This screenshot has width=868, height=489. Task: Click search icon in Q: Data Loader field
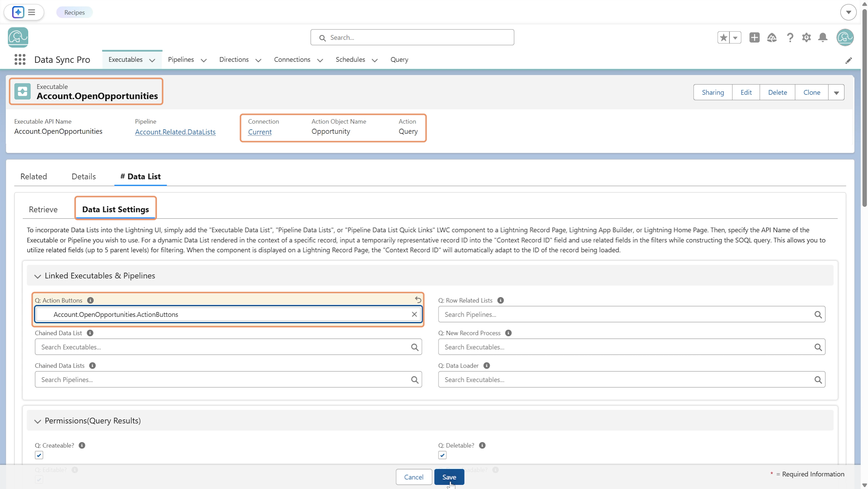point(818,379)
